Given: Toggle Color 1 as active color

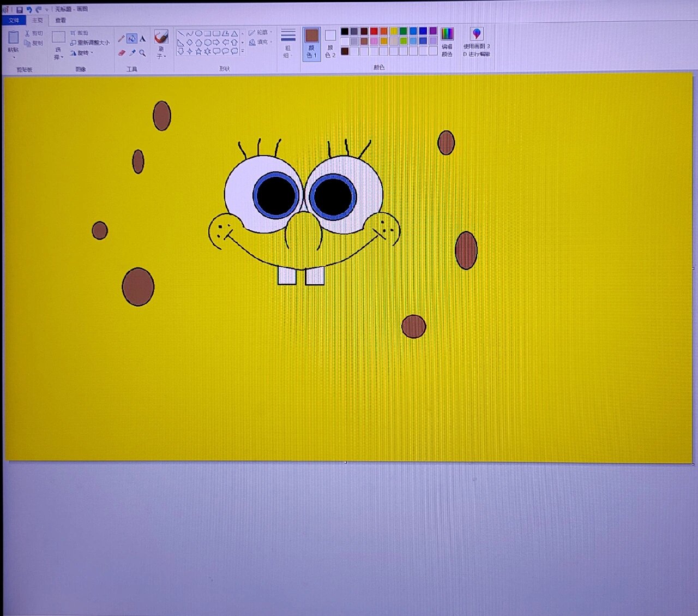Looking at the screenshot, I should [x=311, y=44].
